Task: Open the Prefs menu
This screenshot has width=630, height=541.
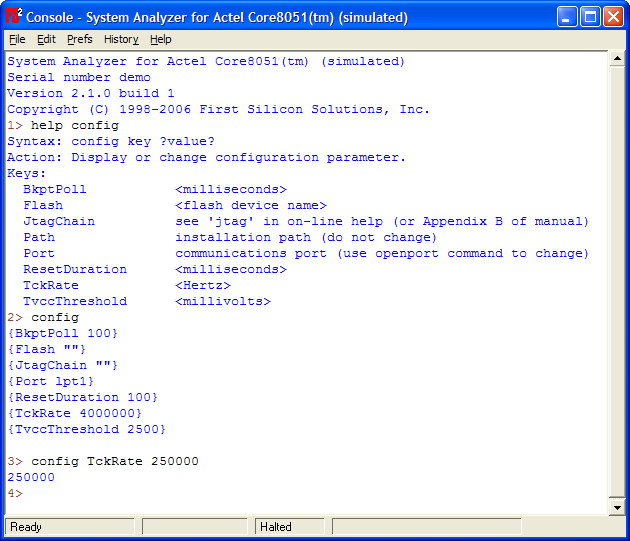Action: (80, 39)
